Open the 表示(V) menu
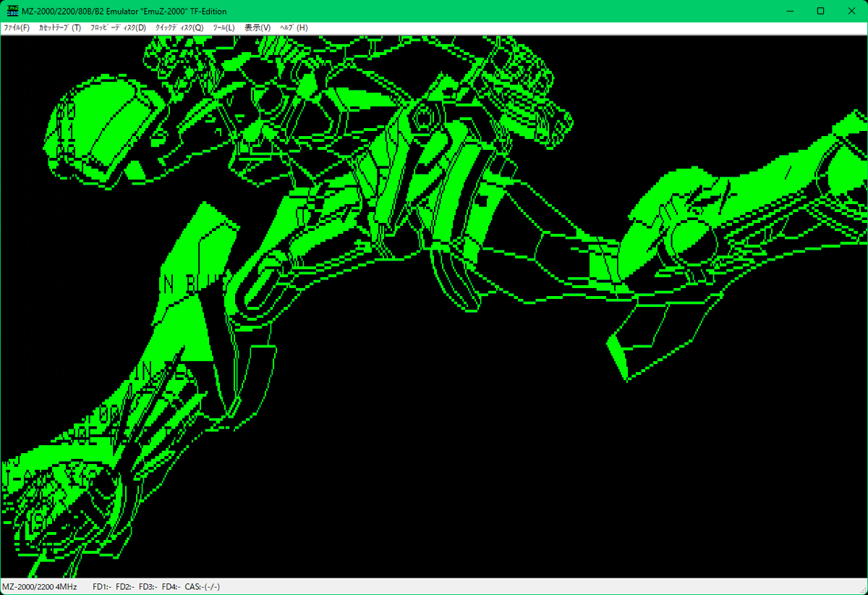The height and width of the screenshot is (595, 868). click(258, 28)
